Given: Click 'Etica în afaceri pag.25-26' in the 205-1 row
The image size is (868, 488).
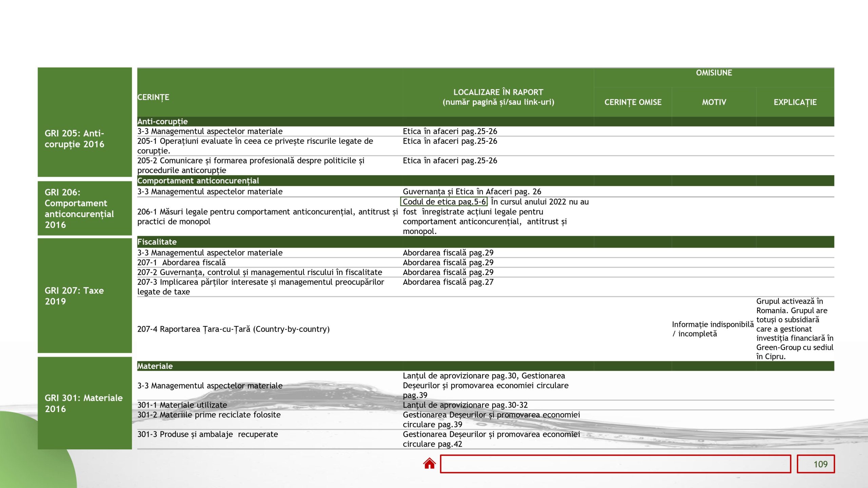Looking at the screenshot, I should [450, 141].
